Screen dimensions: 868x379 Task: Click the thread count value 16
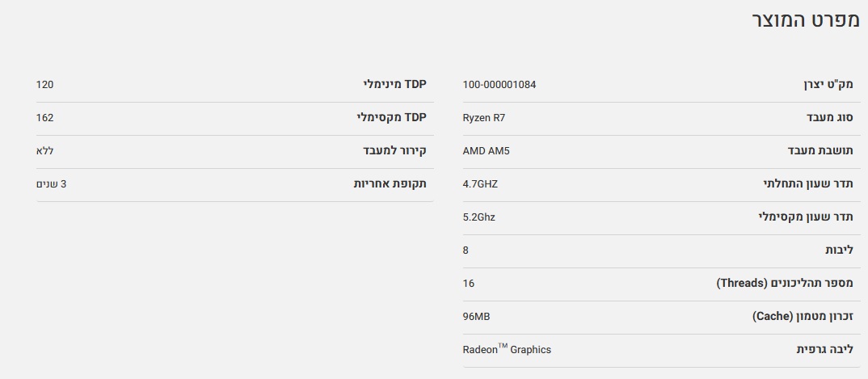pyautogui.click(x=469, y=284)
